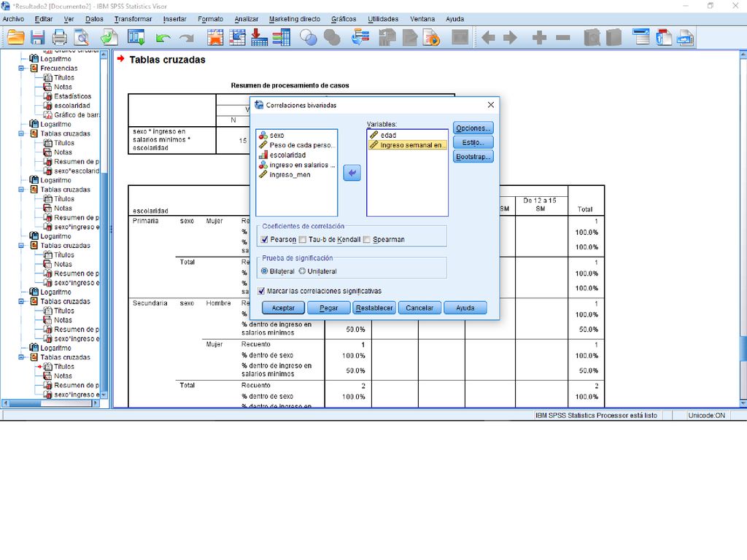Close the Correlaciones bivariadas dialog
The width and height of the screenshot is (747, 560).
(491, 105)
